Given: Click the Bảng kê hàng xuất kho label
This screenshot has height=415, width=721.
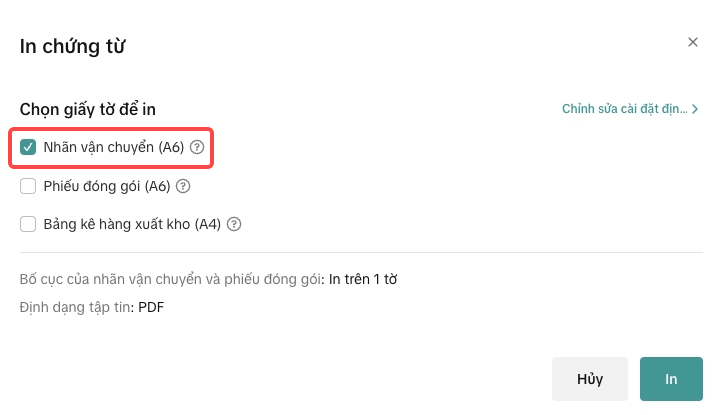Looking at the screenshot, I should click(x=132, y=224).
